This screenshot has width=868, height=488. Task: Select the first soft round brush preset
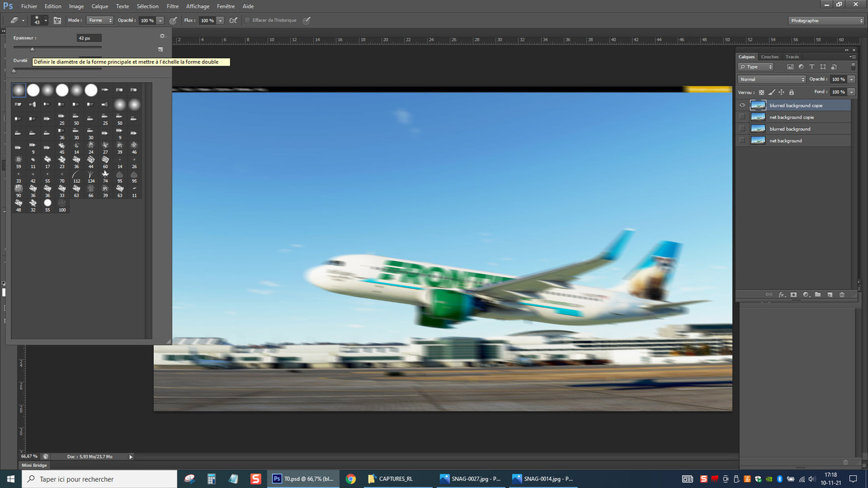(18, 90)
